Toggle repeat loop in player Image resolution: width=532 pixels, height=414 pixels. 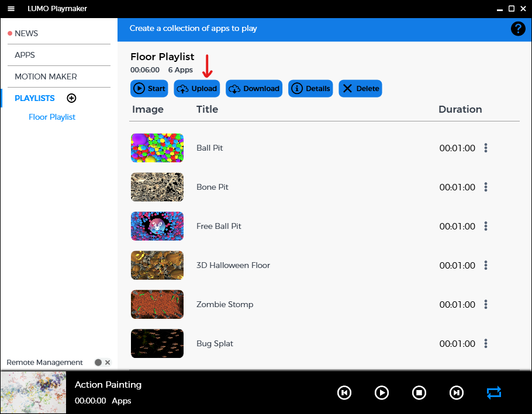pos(493,392)
